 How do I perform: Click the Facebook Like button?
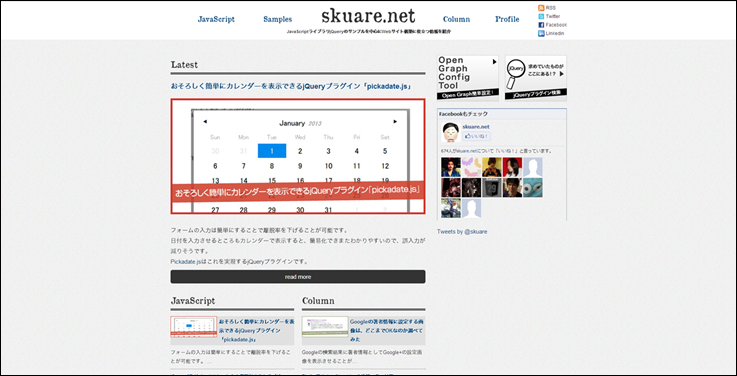pyautogui.click(x=476, y=136)
